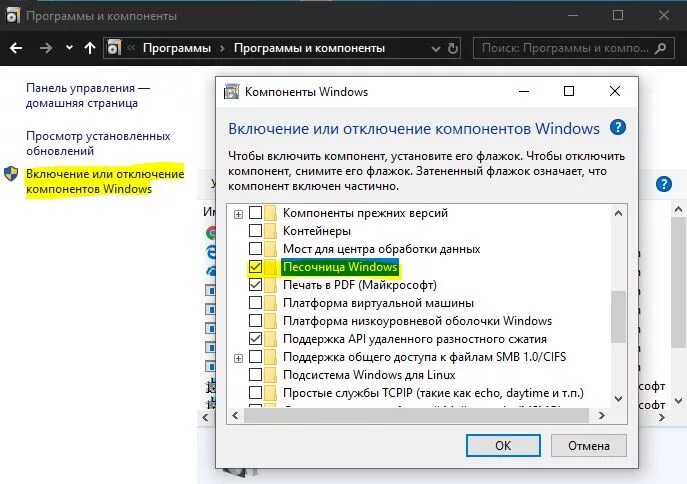The image size is (687, 484).
Task: Select Контейнеры list item text
Action: 317,231
